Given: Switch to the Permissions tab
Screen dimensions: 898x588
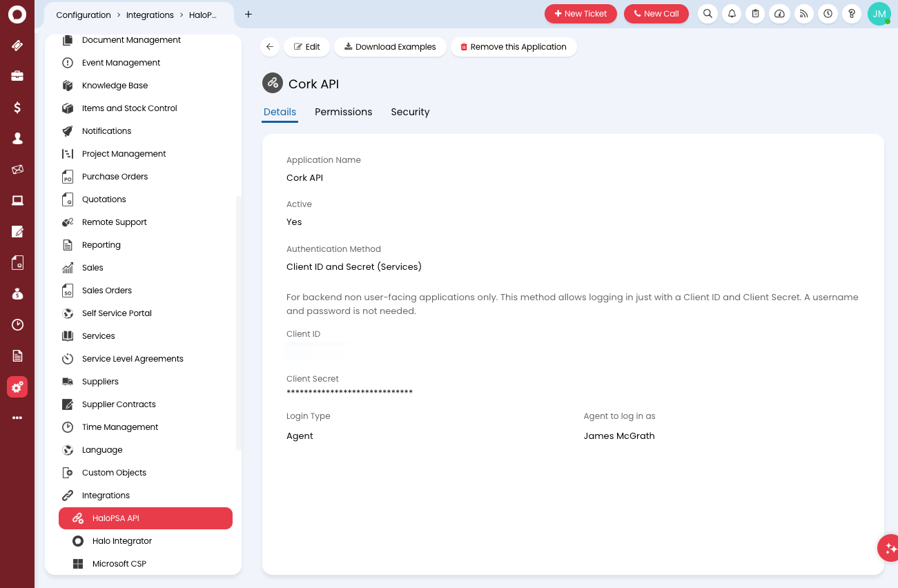Looking at the screenshot, I should (x=344, y=112).
